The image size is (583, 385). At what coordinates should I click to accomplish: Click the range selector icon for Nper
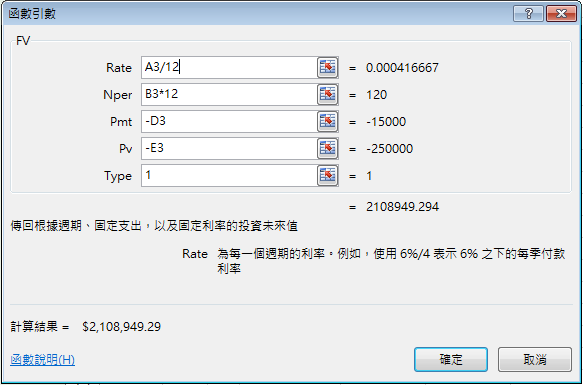point(328,94)
